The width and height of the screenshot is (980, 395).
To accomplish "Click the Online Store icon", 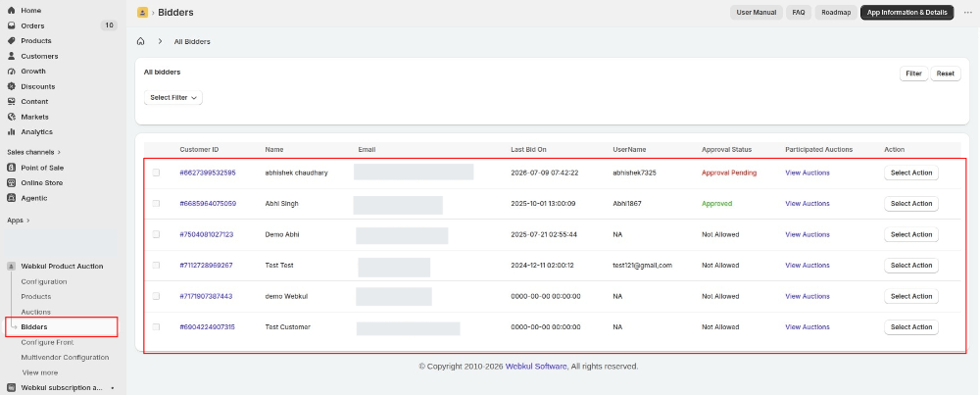I will 11,182.
